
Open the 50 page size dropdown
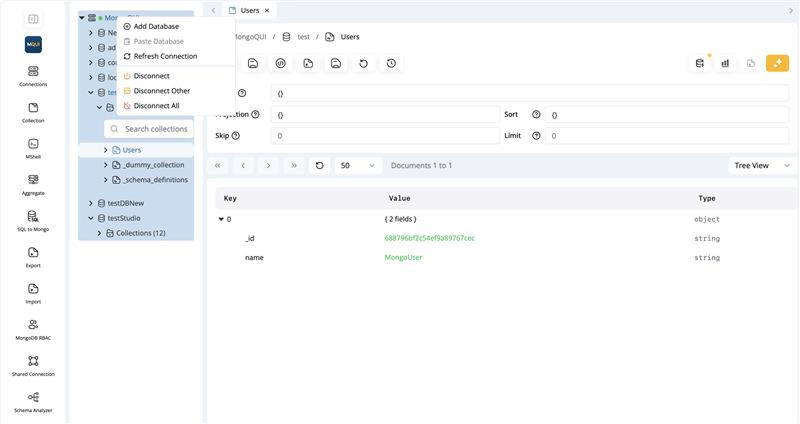(x=358, y=165)
